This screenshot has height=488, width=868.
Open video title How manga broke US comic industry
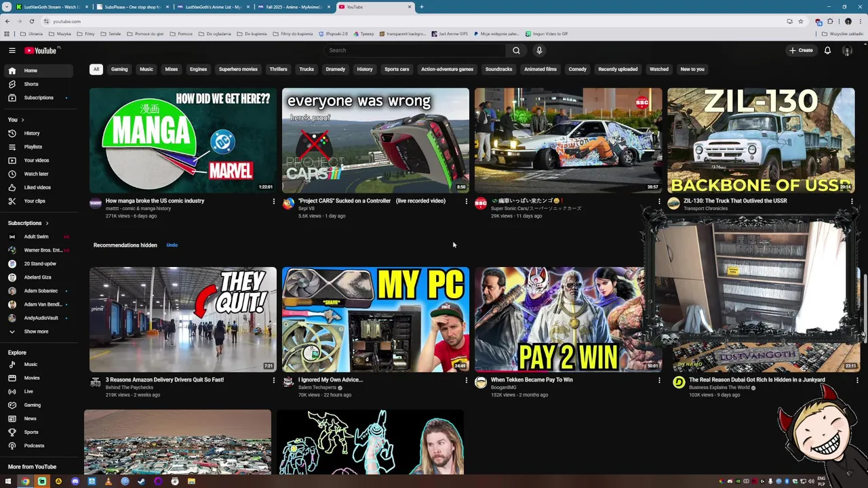coord(155,201)
